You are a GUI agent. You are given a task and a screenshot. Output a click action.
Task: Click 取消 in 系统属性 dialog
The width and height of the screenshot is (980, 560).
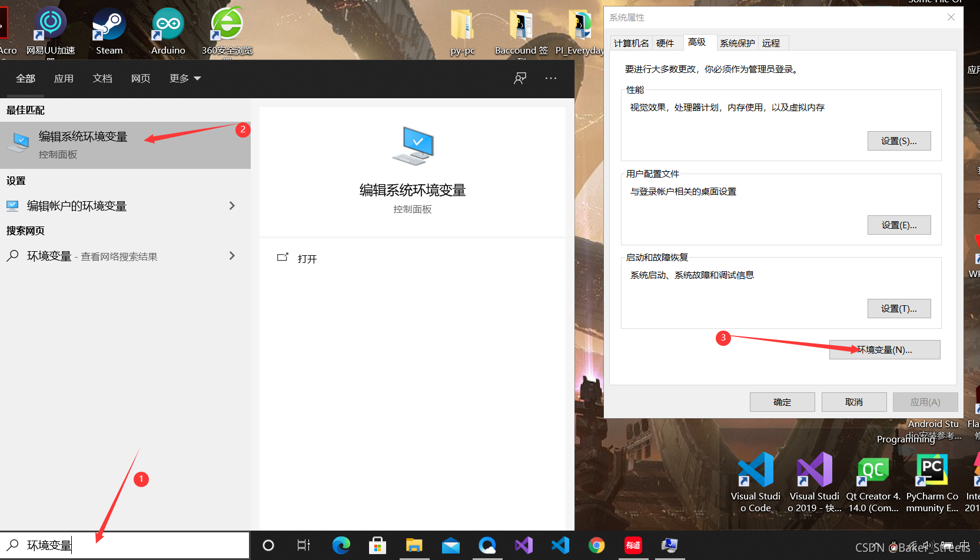854,402
